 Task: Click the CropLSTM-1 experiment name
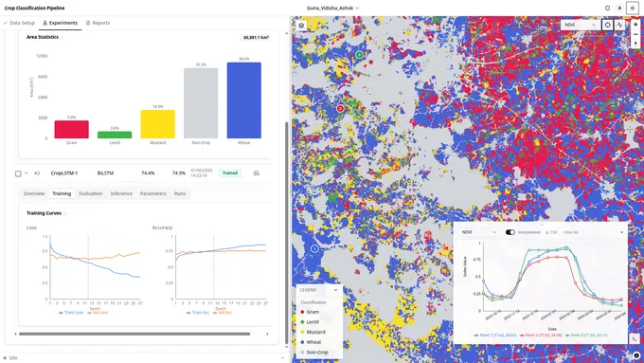pos(64,173)
